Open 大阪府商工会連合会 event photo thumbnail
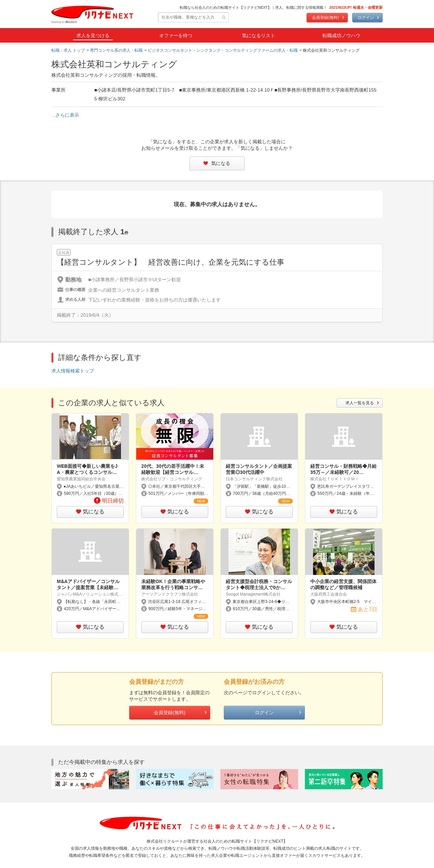 coord(344,552)
